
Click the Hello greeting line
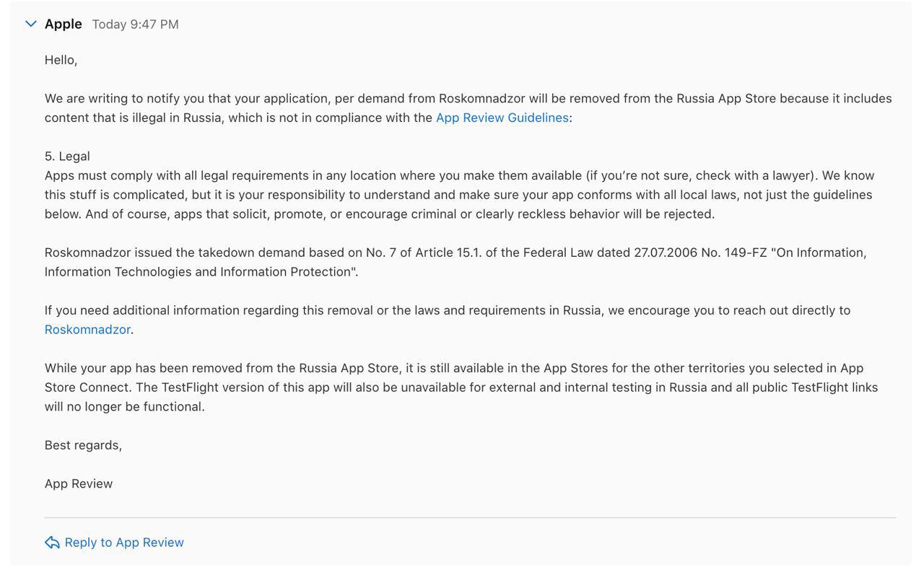pyautogui.click(x=61, y=60)
